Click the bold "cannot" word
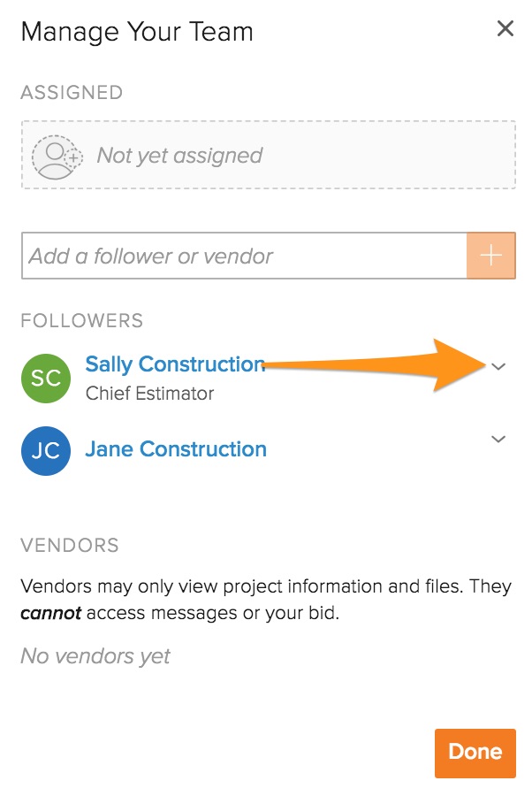 click(50, 613)
